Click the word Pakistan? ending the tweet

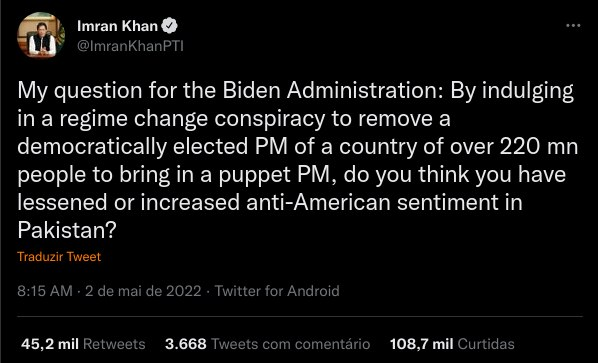(x=67, y=230)
